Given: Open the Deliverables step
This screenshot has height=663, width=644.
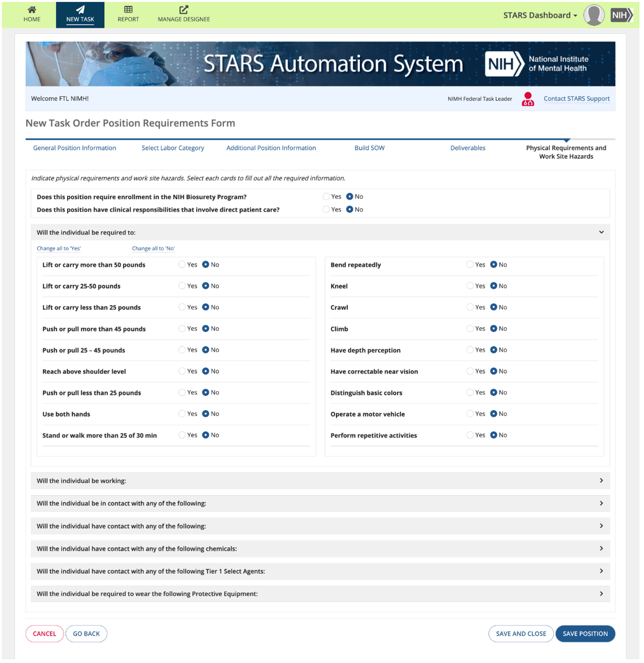Looking at the screenshot, I should click(x=468, y=148).
